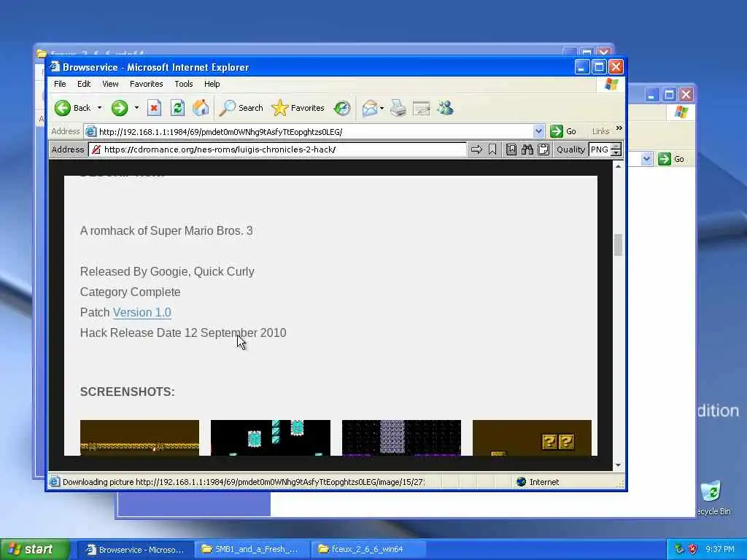The width and height of the screenshot is (747, 560).
Task: Open the Favorites menu
Action: coord(146,84)
